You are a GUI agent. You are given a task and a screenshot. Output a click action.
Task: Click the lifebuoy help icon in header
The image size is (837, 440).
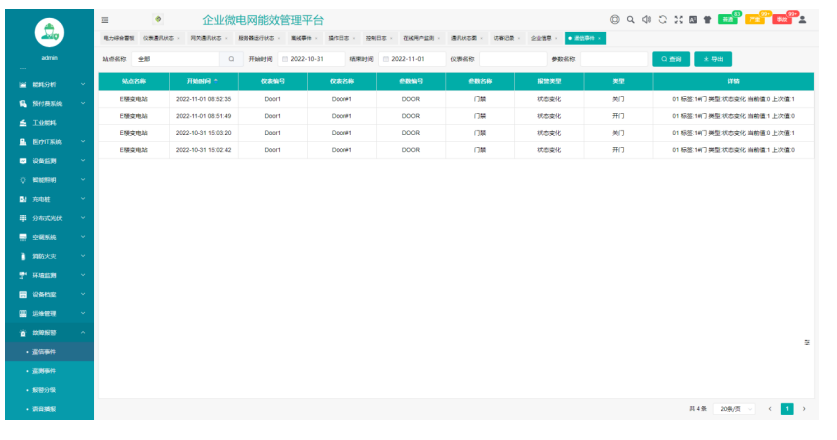[x=615, y=20]
